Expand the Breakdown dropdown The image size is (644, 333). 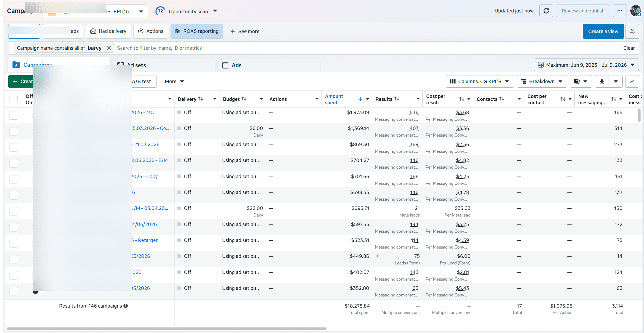click(x=542, y=81)
